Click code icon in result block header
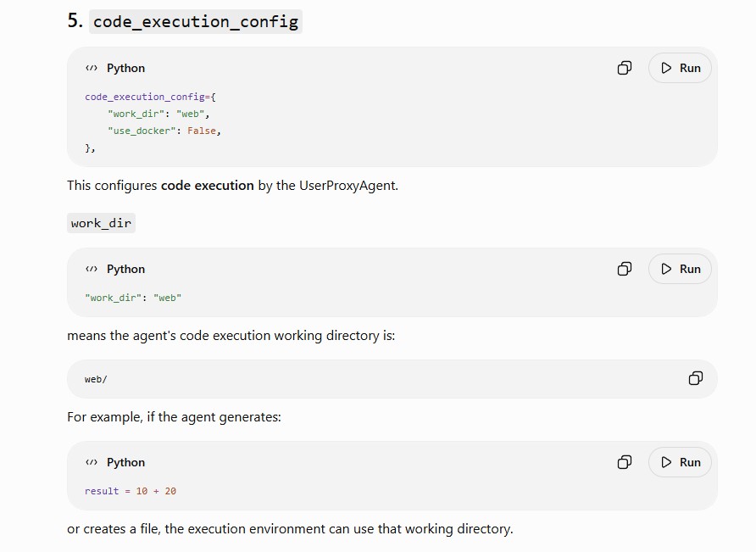 92,462
